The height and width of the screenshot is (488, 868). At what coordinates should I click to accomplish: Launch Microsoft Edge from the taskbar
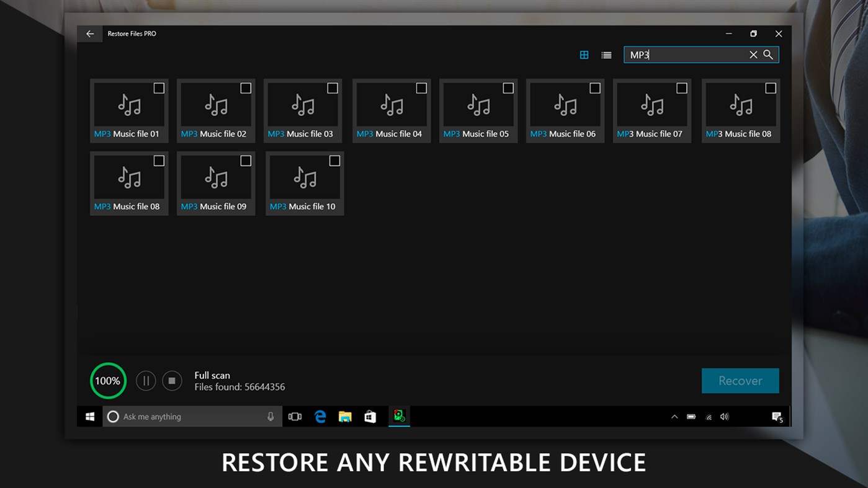point(320,416)
